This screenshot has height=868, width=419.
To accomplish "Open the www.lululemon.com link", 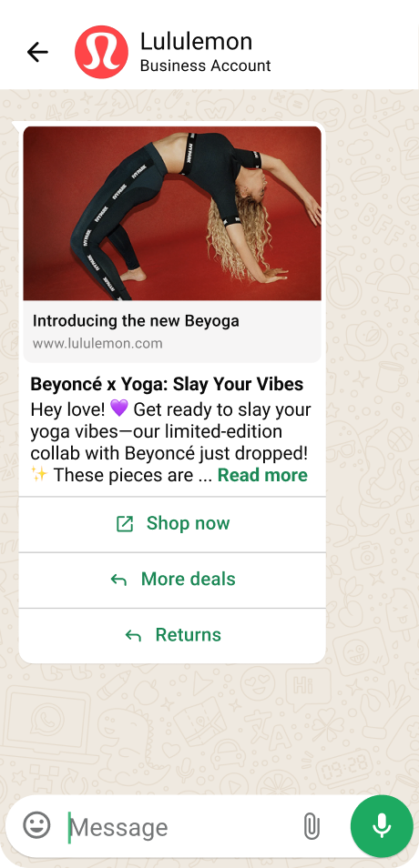I will (97, 343).
